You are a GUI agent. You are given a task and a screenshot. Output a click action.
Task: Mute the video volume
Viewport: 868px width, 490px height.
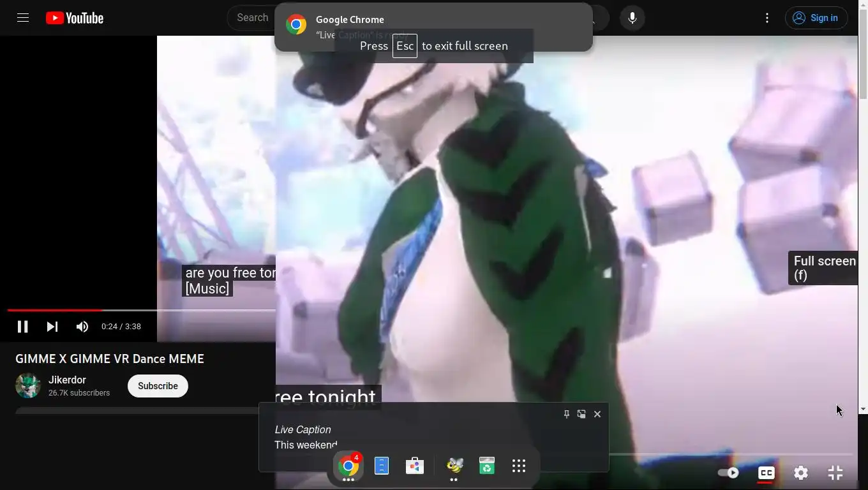pyautogui.click(x=82, y=327)
